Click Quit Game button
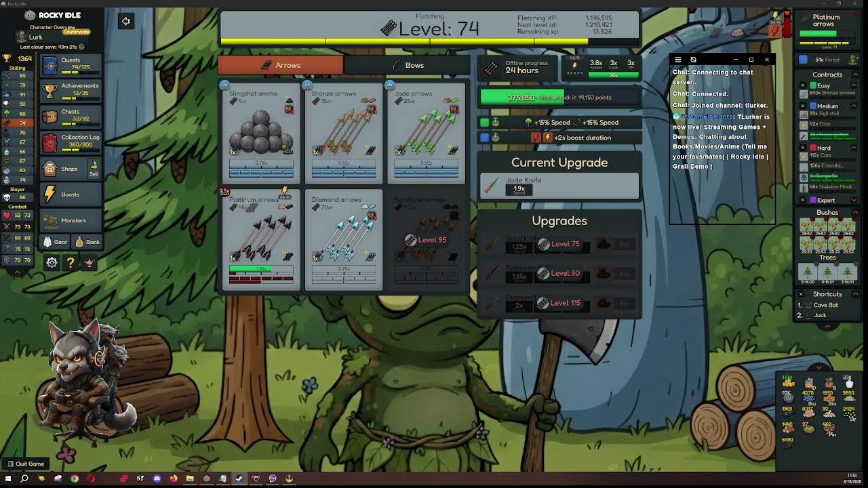Image resolution: width=868 pixels, height=488 pixels. click(25, 464)
